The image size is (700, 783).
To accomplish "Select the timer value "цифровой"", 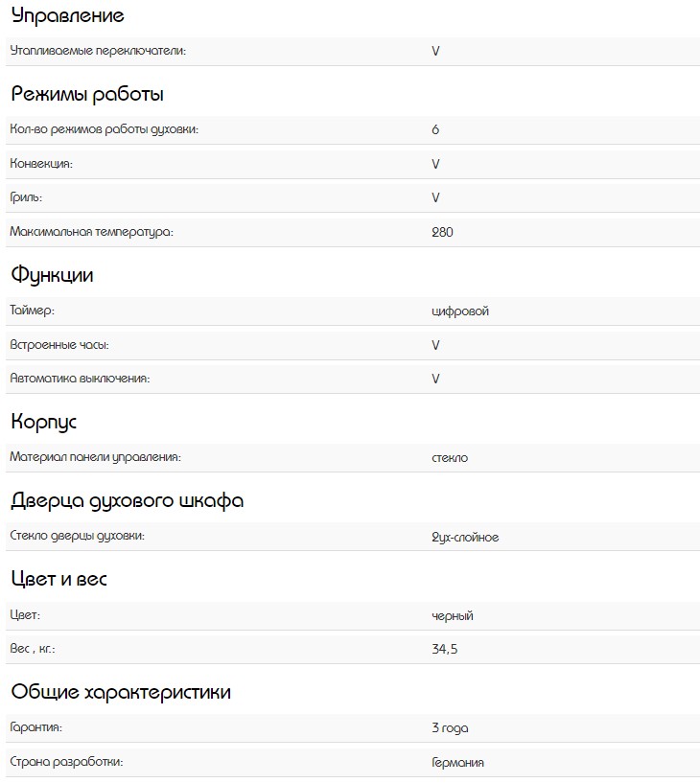I will coord(460,311).
